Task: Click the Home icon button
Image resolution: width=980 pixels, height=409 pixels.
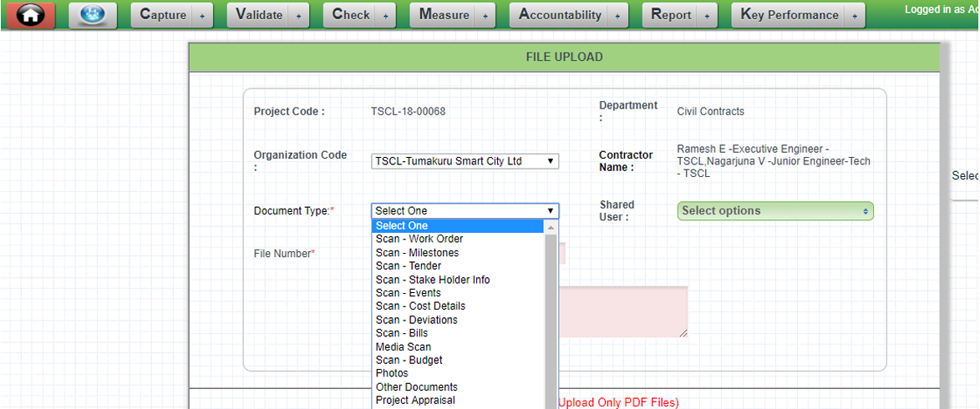Action: pyautogui.click(x=31, y=15)
